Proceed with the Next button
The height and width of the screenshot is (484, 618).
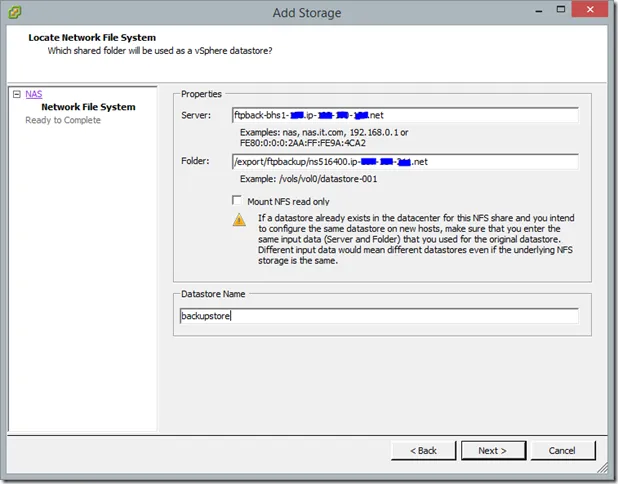[x=493, y=450]
